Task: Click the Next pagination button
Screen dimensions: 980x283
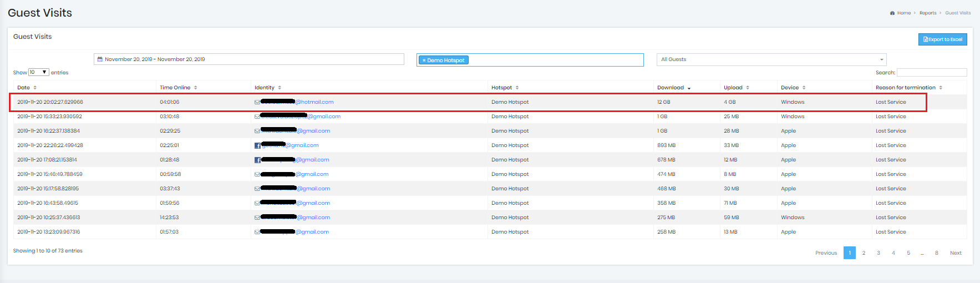Action: (956, 253)
